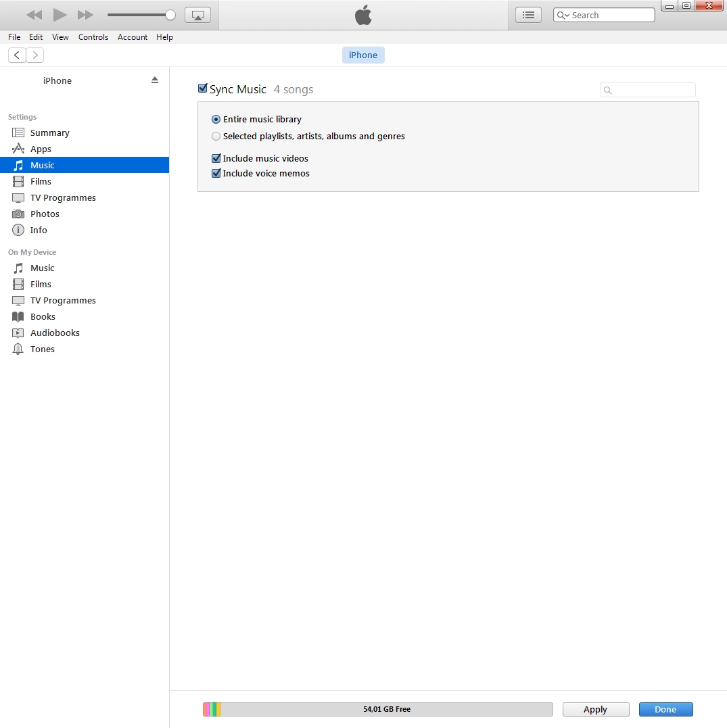Open Audiobooks under On My Device
The image size is (727, 728).
55,333
